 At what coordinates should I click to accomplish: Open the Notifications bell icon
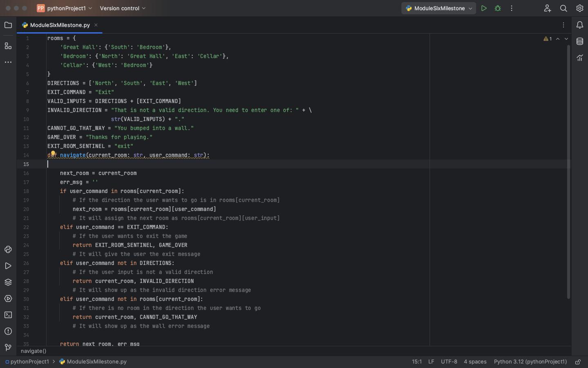click(x=580, y=25)
